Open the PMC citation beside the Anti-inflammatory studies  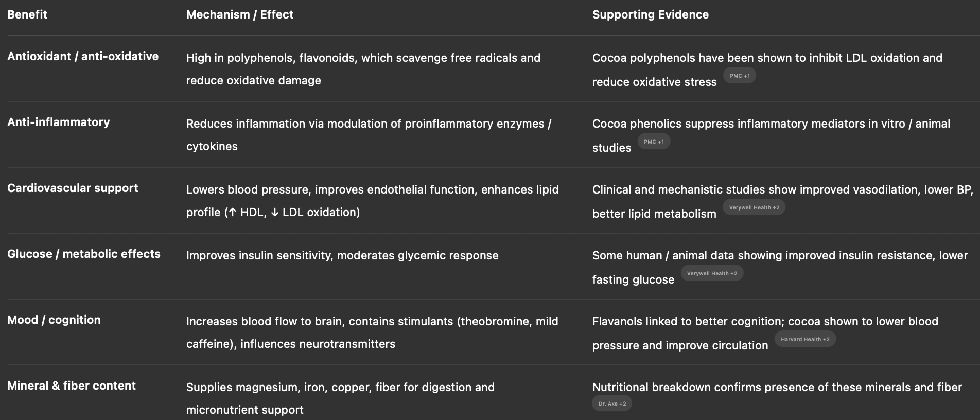pos(654,142)
